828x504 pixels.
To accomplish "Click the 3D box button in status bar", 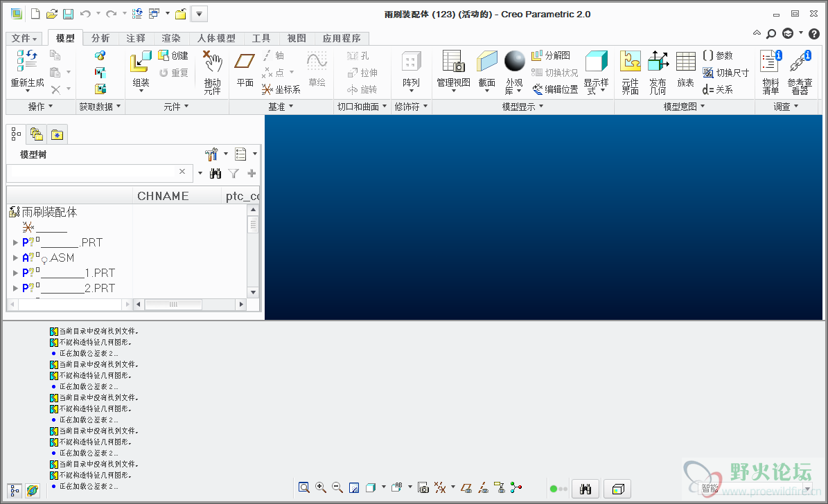I will click(x=618, y=489).
